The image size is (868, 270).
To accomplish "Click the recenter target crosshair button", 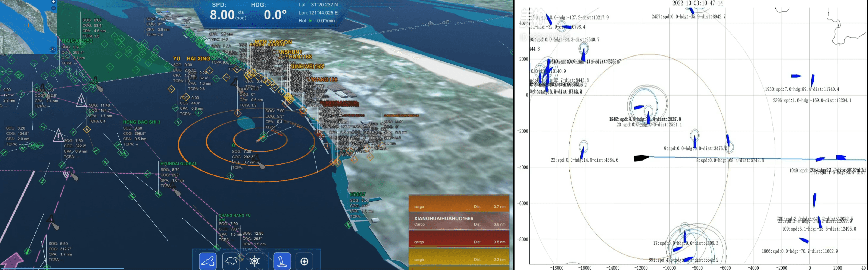I will (304, 261).
